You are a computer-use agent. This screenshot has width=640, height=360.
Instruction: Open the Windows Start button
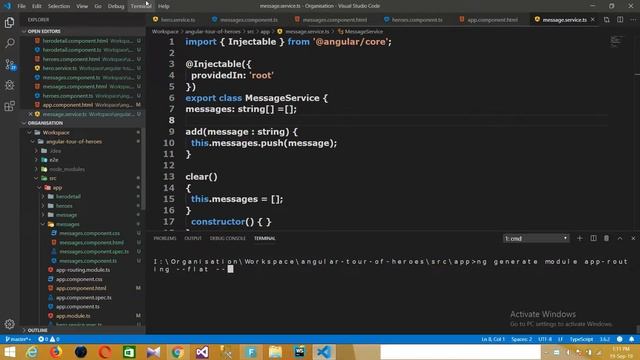coord(9,352)
